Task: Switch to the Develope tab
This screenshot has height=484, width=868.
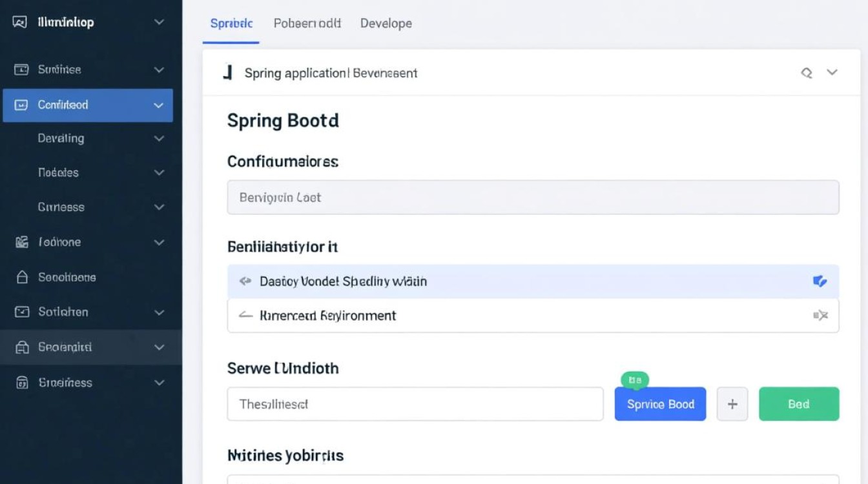Action: click(386, 23)
